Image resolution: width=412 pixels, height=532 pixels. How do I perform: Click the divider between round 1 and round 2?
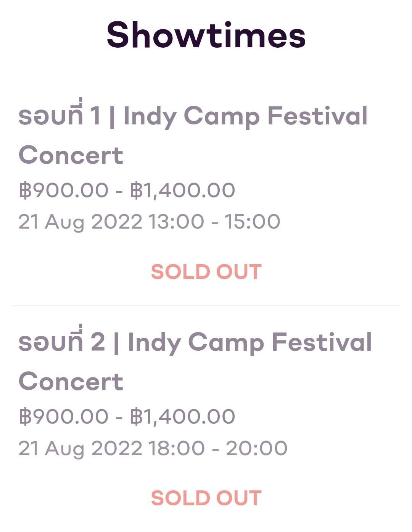206,305
